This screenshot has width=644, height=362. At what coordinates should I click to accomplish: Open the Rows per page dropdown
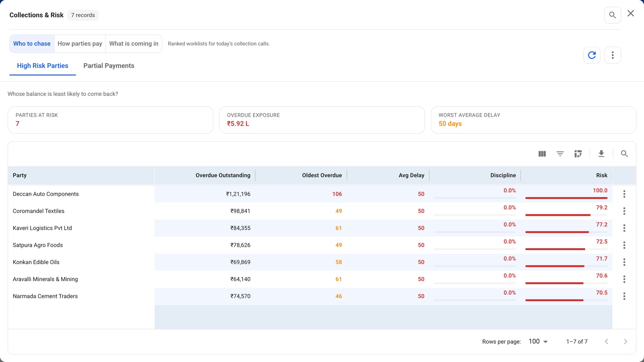538,341
